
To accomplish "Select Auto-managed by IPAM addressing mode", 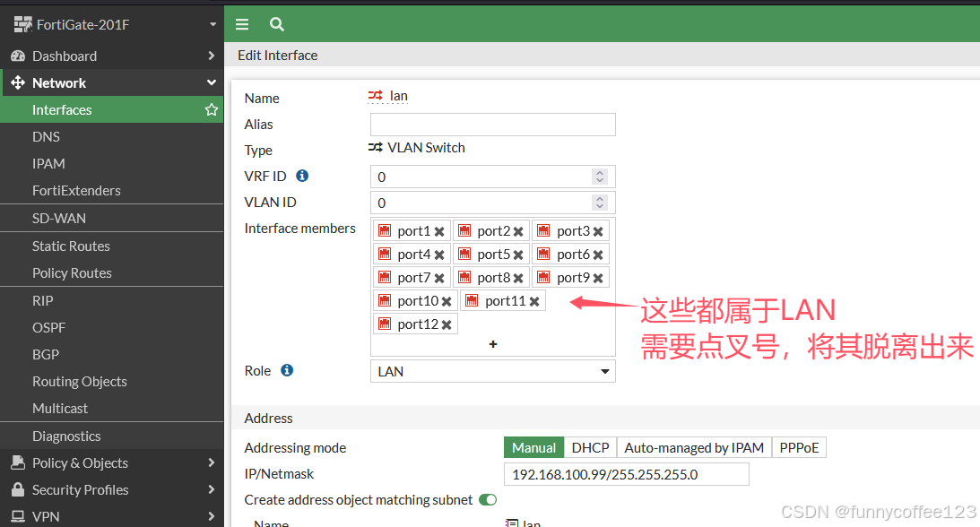I will click(694, 448).
